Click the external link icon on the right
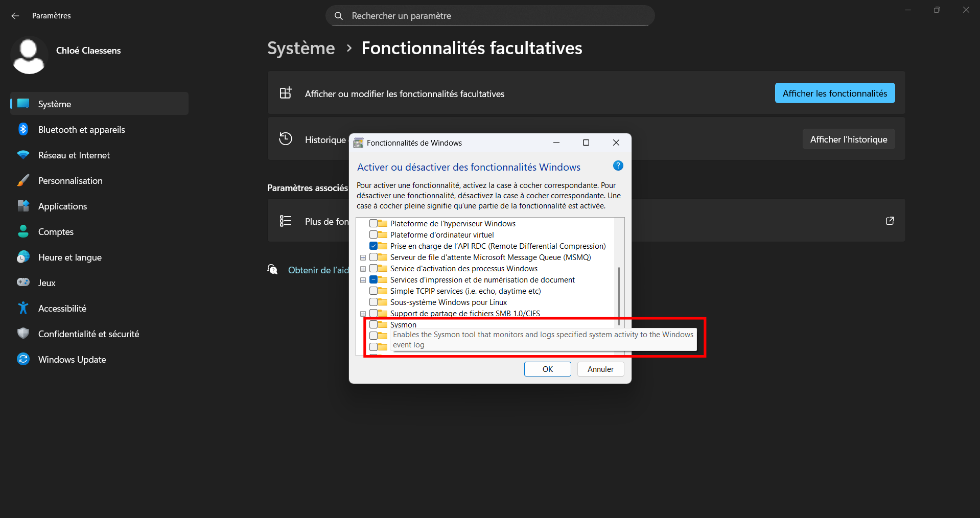 [890, 221]
